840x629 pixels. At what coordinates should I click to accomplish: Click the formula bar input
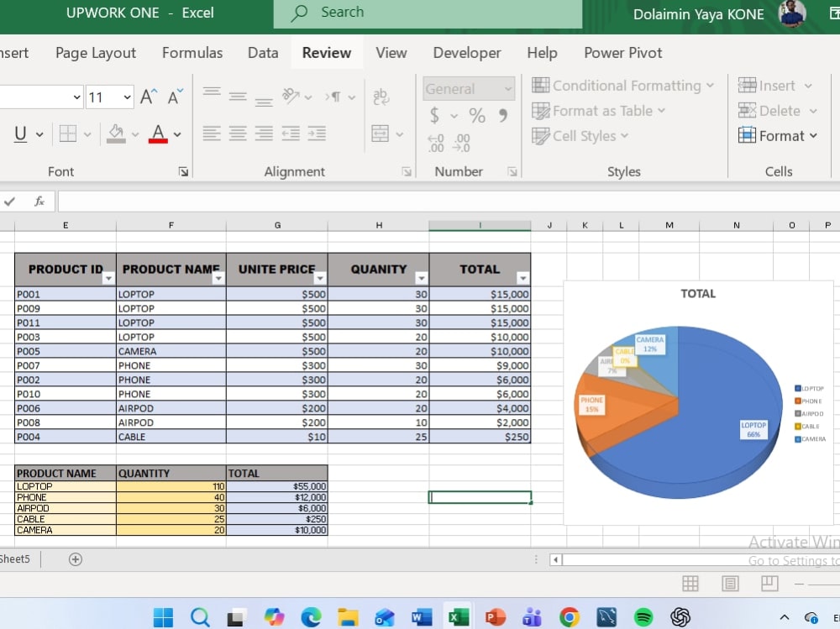tap(449, 202)
